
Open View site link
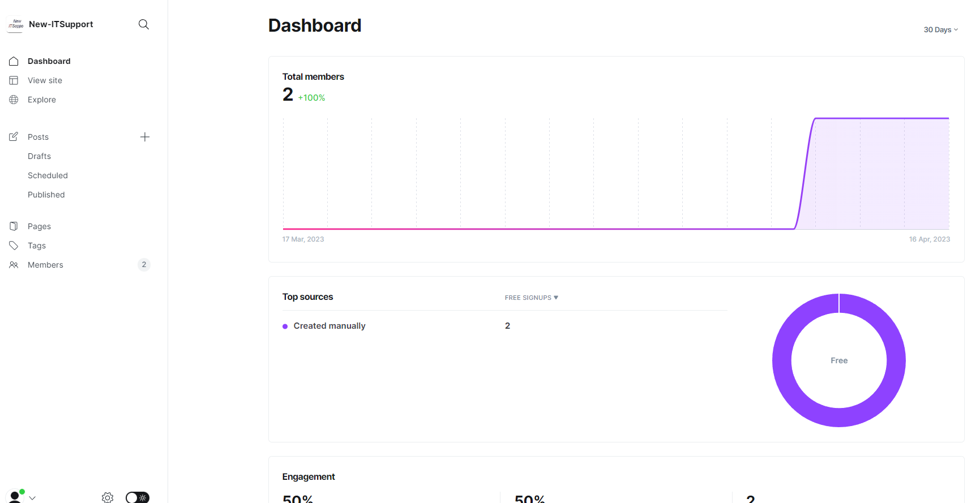(45, 80)
